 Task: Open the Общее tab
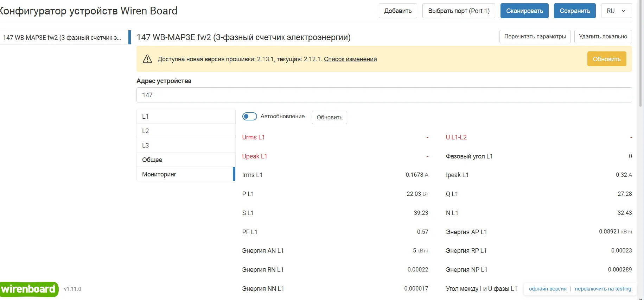[x=186, y=160]
